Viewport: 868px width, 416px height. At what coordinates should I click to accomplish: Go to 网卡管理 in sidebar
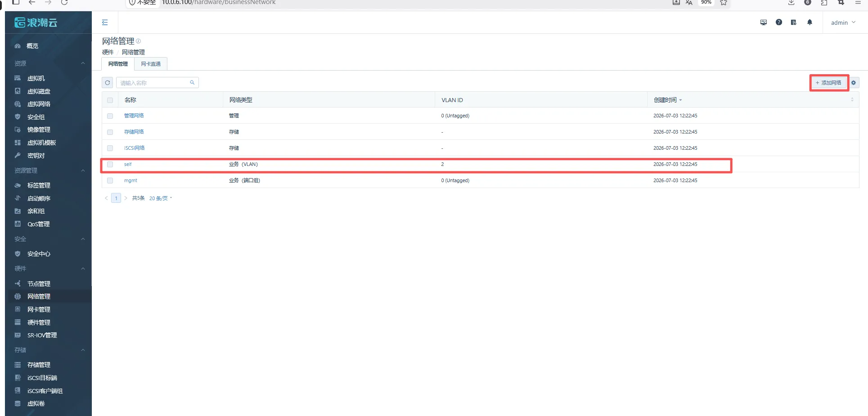(x=39, y=309)
